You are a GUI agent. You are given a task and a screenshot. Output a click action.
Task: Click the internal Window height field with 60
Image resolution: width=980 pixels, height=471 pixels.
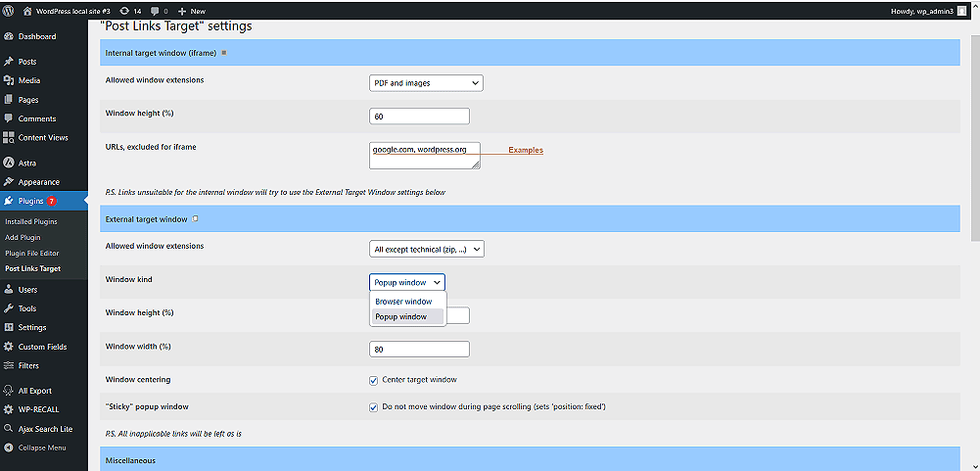tap(419, 117)
